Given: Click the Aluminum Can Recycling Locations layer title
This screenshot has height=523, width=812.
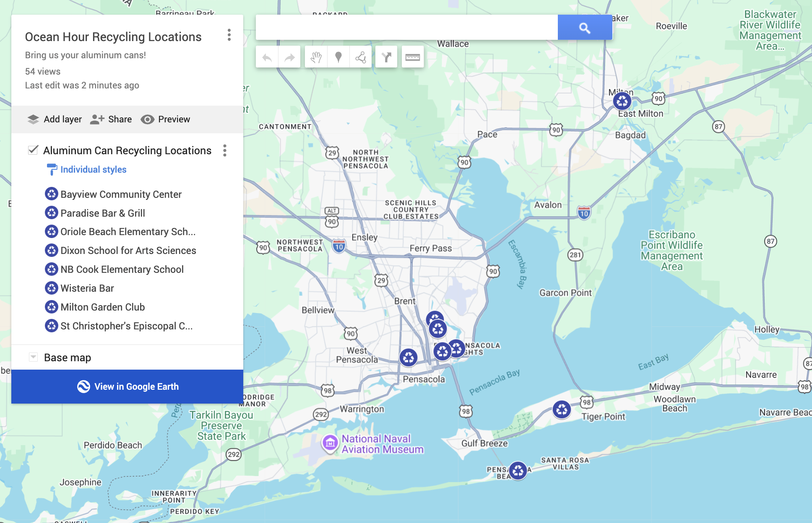Looking at the screenshot, I should pyautogui.click(x=128, y=150).
